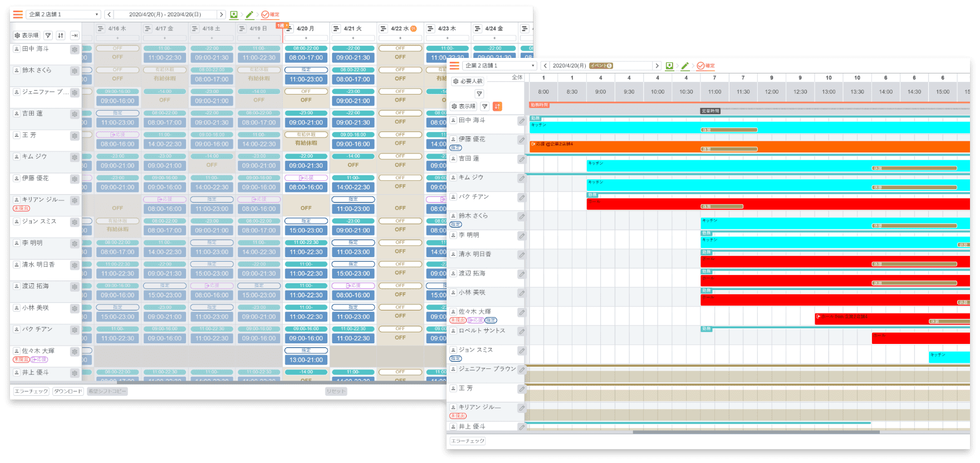The width and height of the screenshot is (980, 463).
Task: Open day view icon for 4/21 火
Action: (336, 28)
